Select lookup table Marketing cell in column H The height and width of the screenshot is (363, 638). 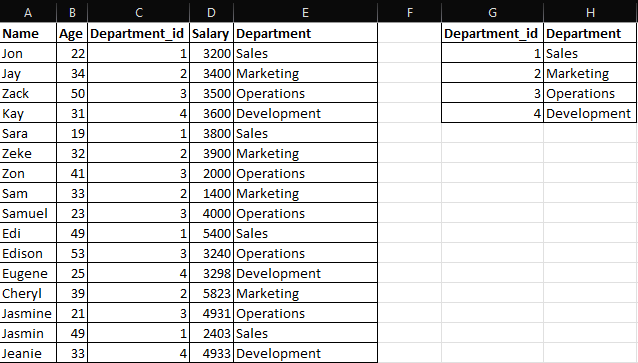590,73
